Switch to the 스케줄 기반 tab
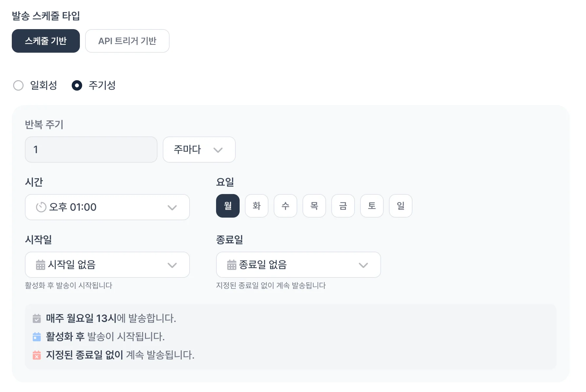 click(x=46, y=41)
